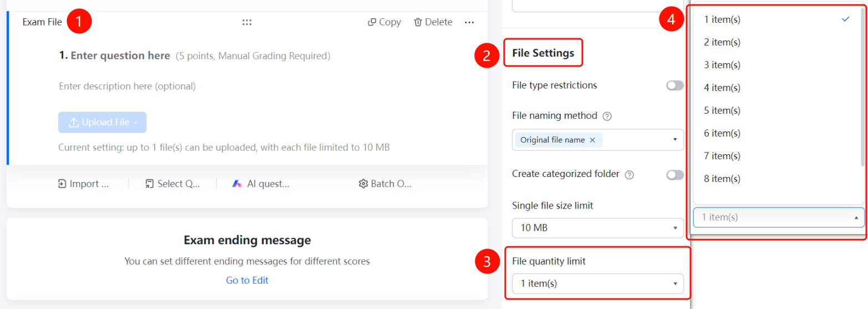Click the Exam File label
Image resolution: width=868 pixels, height=309 pixels.
42,22
